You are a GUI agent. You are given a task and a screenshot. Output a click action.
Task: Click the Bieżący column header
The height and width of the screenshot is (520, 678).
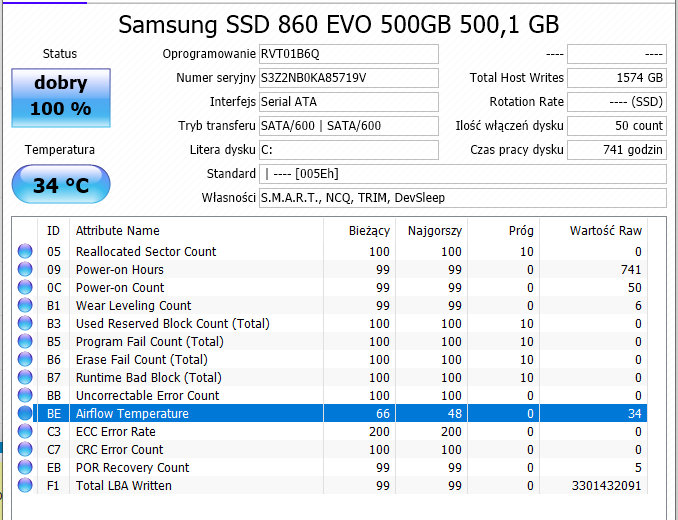pos(370,231)
